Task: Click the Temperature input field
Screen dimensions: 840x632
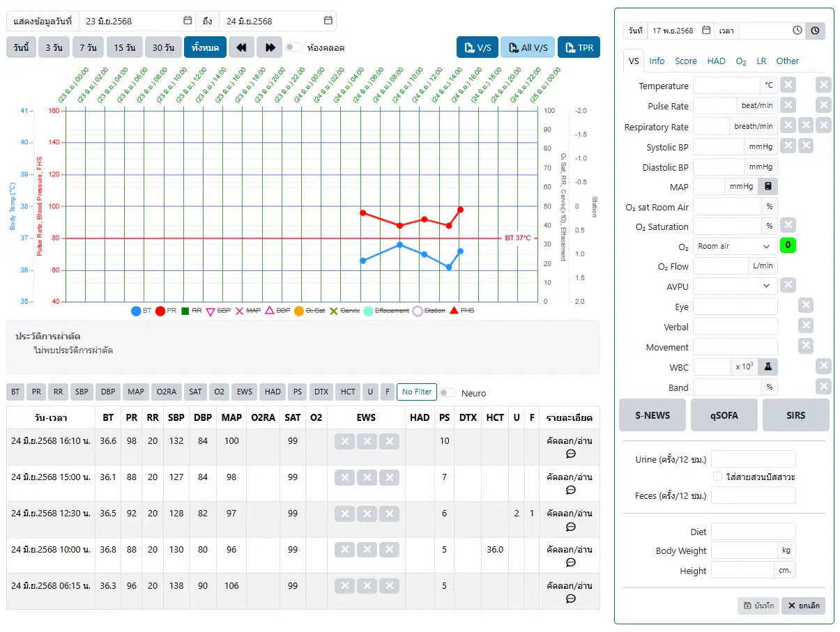Action: (726, 86)
